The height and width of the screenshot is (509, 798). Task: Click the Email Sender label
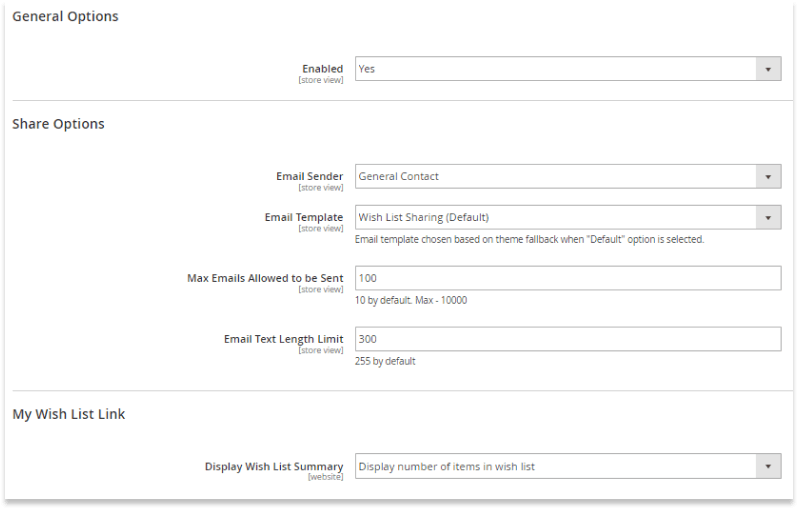click(309, 176)
